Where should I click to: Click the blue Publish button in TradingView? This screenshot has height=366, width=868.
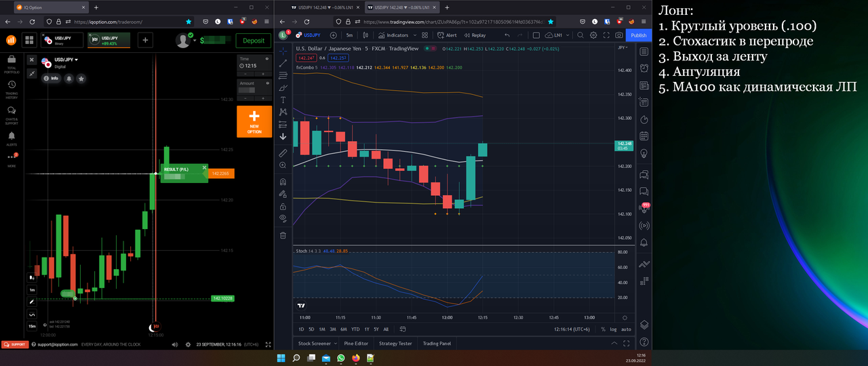coord(638,35)
